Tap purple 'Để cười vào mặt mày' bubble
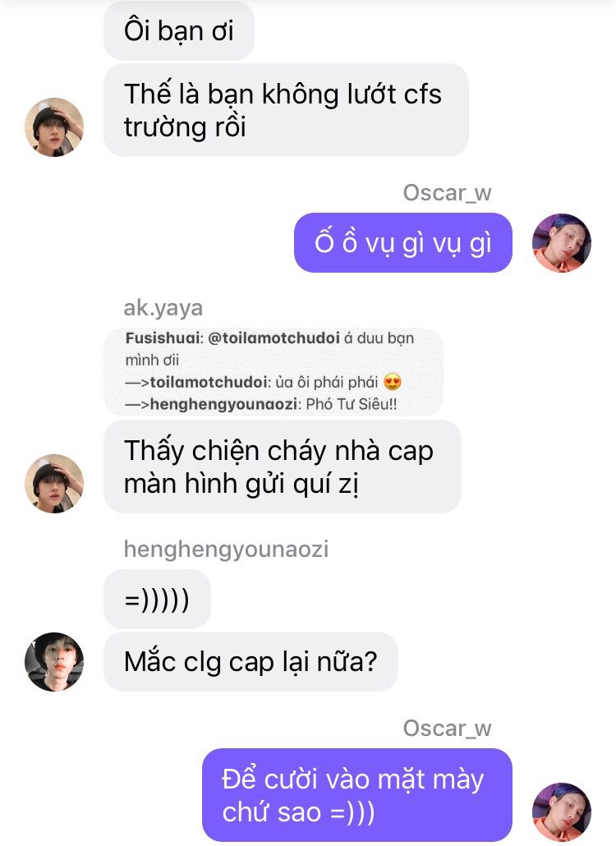 (x=357, y=795)
